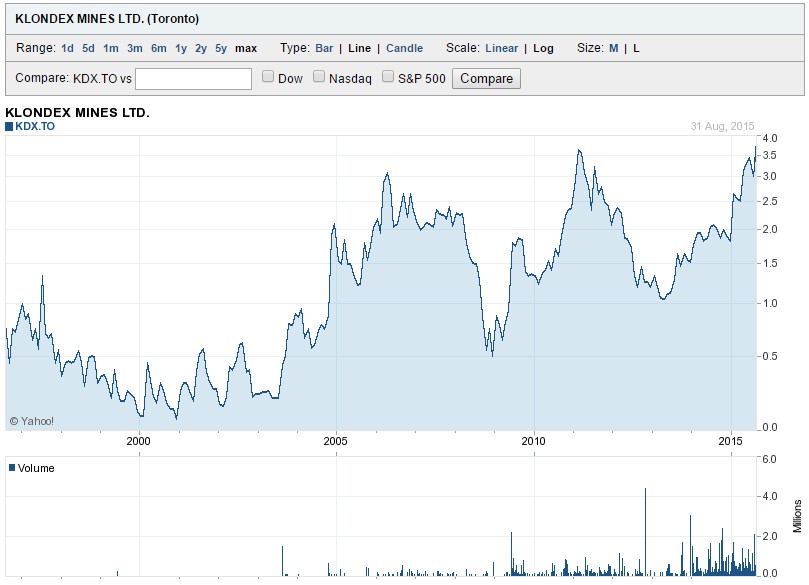Viewport: 809px width, 585px height.
Task: Click the 2010 x-axis year label
Action: tap(533, 441)
